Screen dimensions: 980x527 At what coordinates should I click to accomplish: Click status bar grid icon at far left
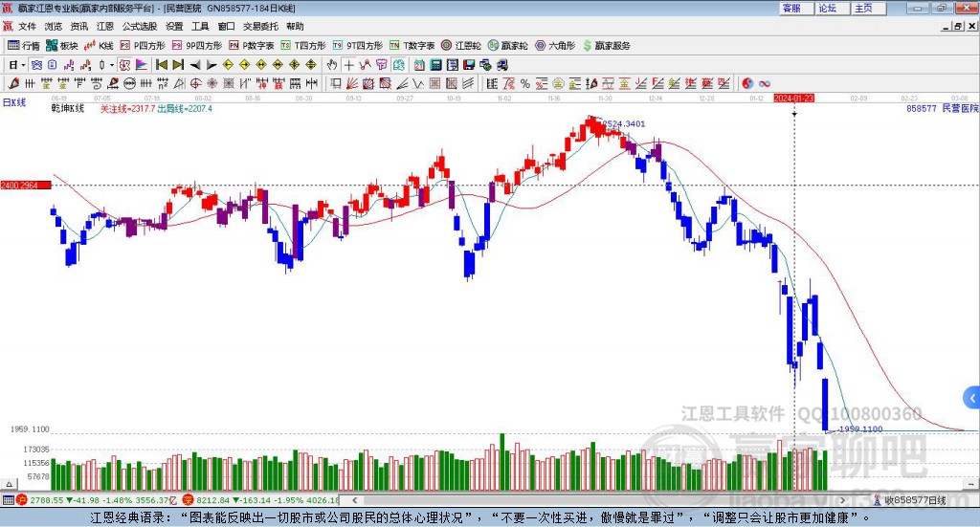coord(8,500)
